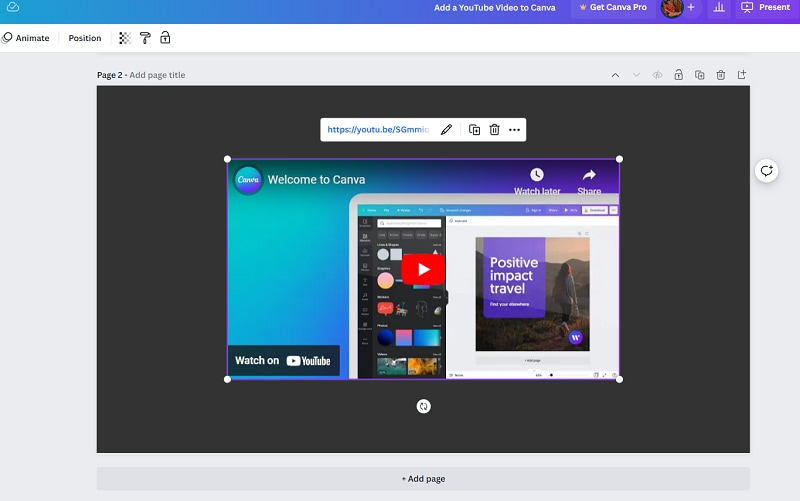Click the cloud save status icon
The width and height of the screenshot is (800, 501).
point(13,7)
